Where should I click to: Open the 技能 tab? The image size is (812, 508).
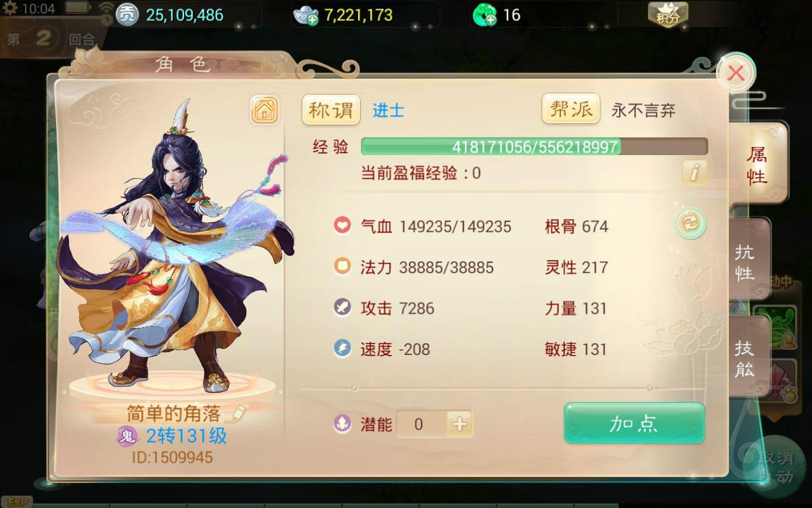pos(745,358)
